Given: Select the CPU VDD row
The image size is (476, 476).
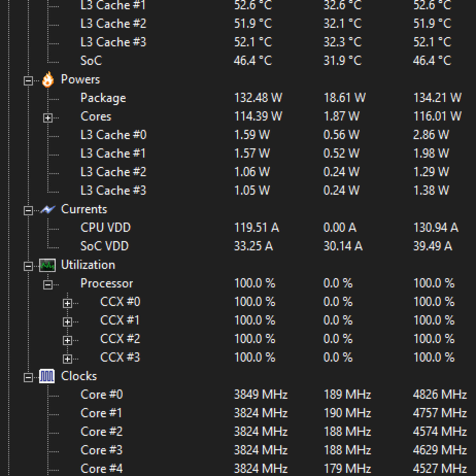Looking at the screenshot, I should 105,227.
